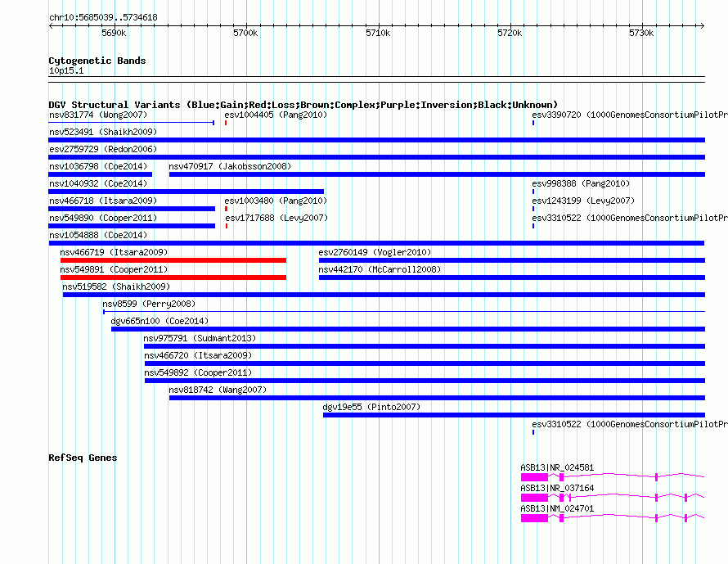
Task: Click the 5690k ruler mark
Action: point(114,33)
